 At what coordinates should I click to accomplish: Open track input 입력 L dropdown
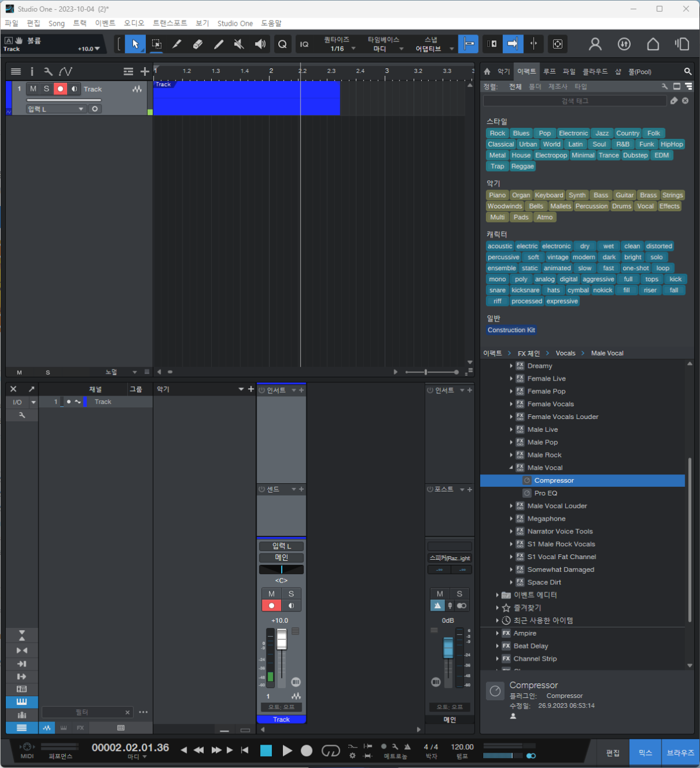point(56,109)
